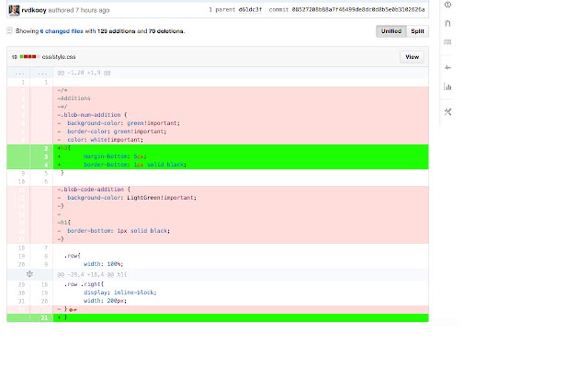This screenshot has width=588, height=368.
Task: Click the removed '.blob-code-addition {' line
Action: point(94,189)
